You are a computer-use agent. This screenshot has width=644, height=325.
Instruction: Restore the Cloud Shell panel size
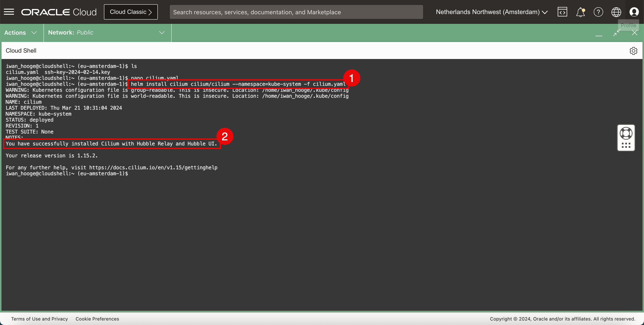(x=617, y=33)
